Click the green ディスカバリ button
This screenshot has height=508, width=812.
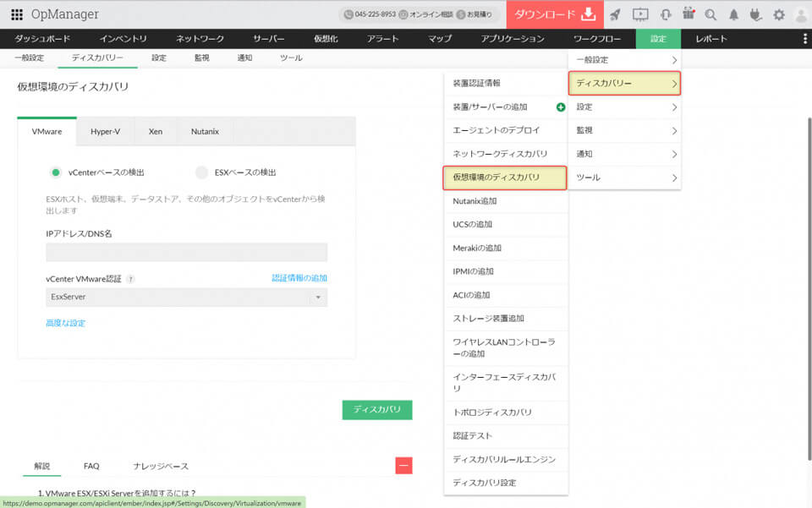(377, 409)
